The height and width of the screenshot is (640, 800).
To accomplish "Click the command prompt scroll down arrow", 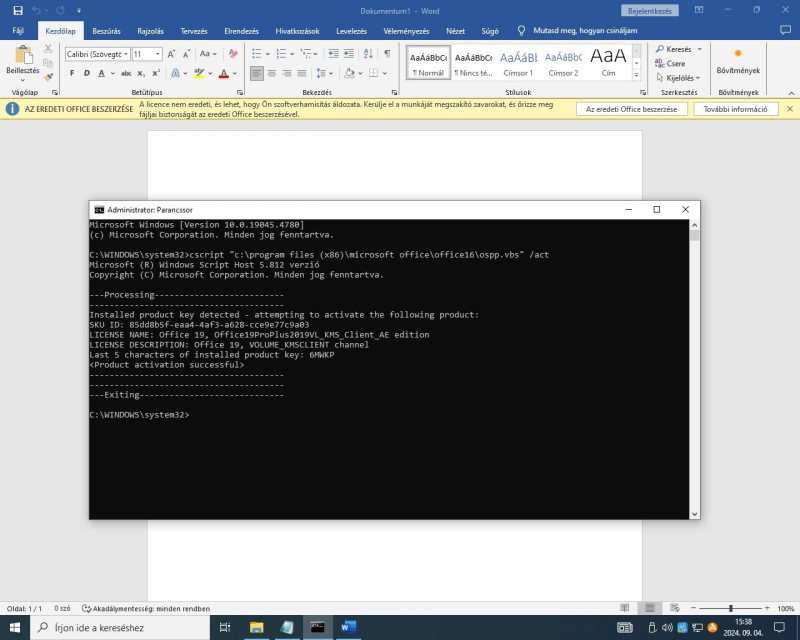I will [x=694, y=514].
